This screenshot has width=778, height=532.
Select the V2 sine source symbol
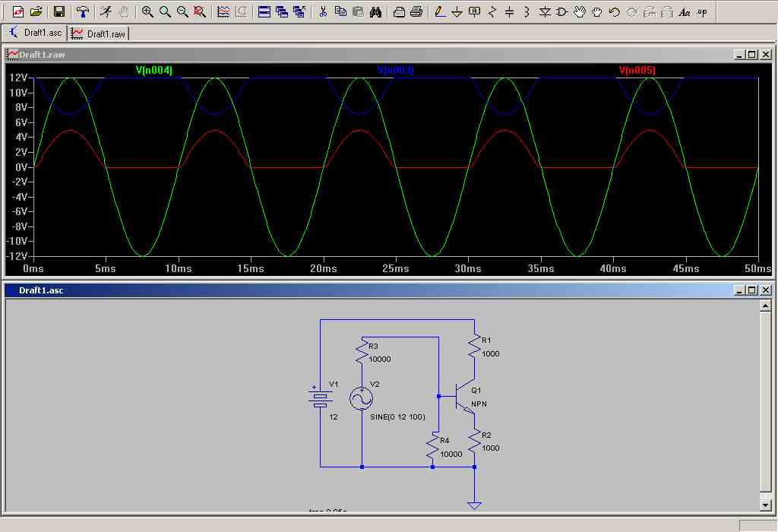point(361,398)
